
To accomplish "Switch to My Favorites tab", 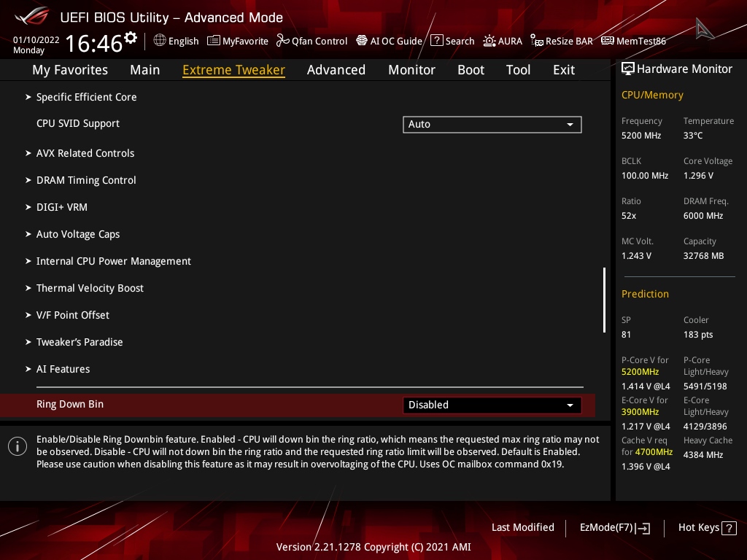I will (x=70, y=70).
